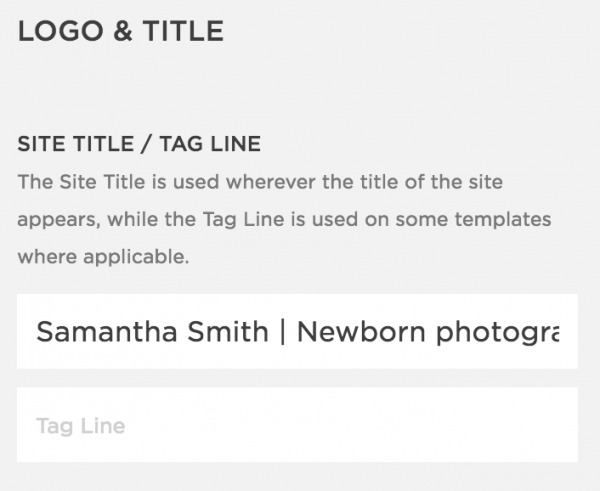Click the "Tag Line" placeholder text
600x491 pixels.
(80, 426)
